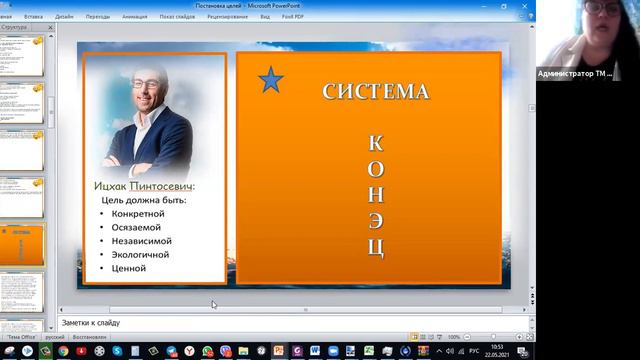Screen dimensions: 640x360
Task: Select the blue star shape on slide
Action: [x=271, y=80]
